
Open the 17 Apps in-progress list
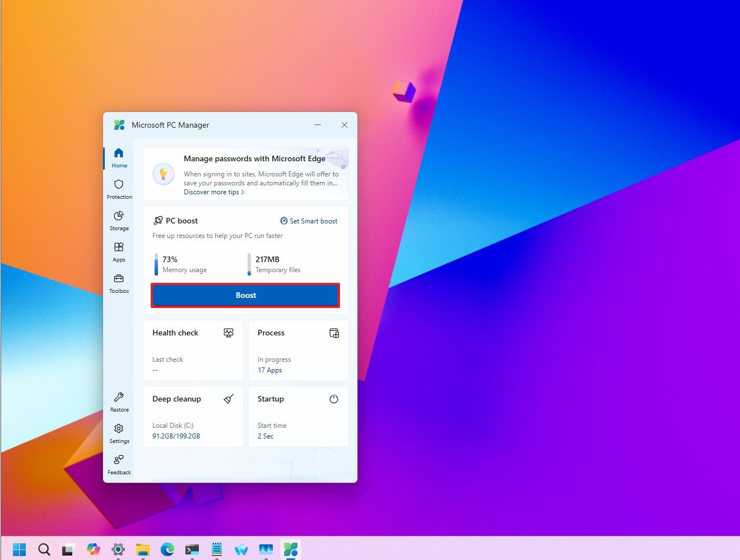coord(269,370)
